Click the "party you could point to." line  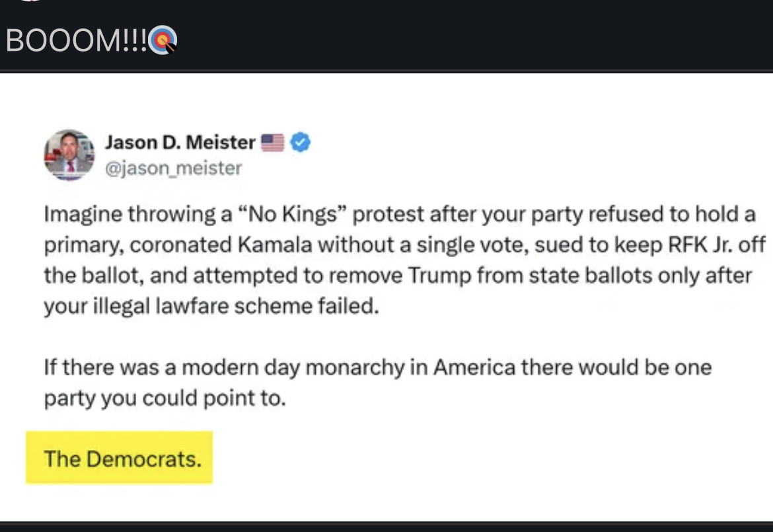(165, 399)
